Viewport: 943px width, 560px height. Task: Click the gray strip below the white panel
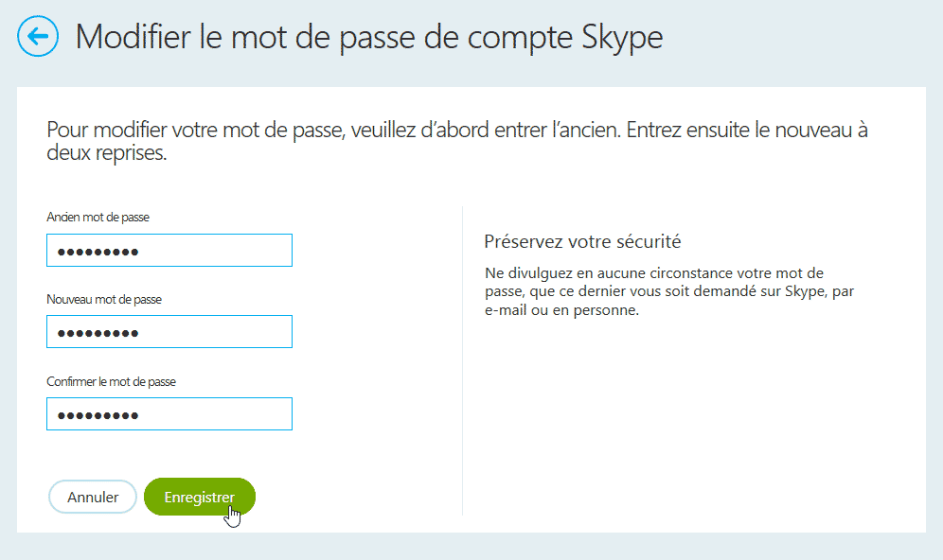pyautogui.click(x=471, y=546)
